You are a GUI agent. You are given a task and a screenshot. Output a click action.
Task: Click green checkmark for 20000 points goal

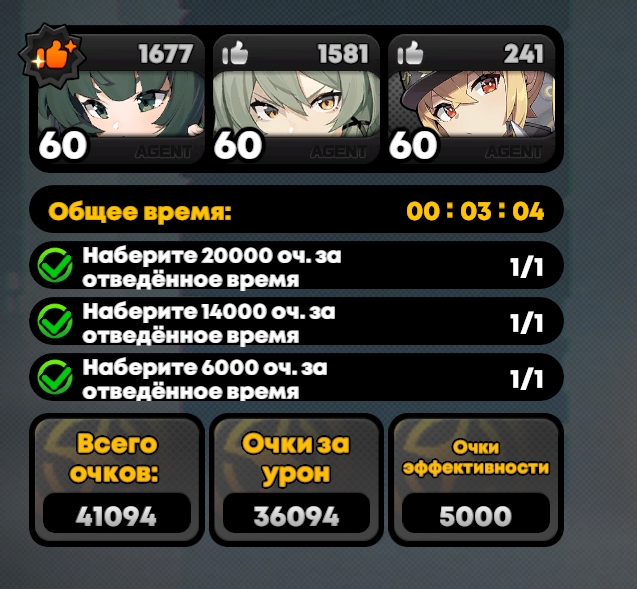pyautogui.click(x=55, y=265)
